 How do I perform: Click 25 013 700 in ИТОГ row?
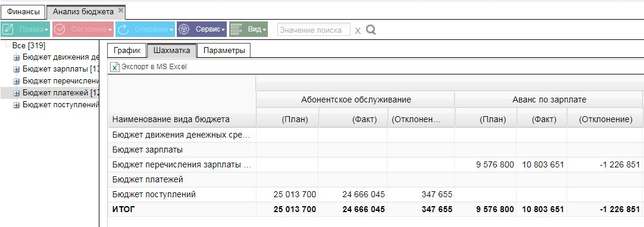[x=295, y=210]
